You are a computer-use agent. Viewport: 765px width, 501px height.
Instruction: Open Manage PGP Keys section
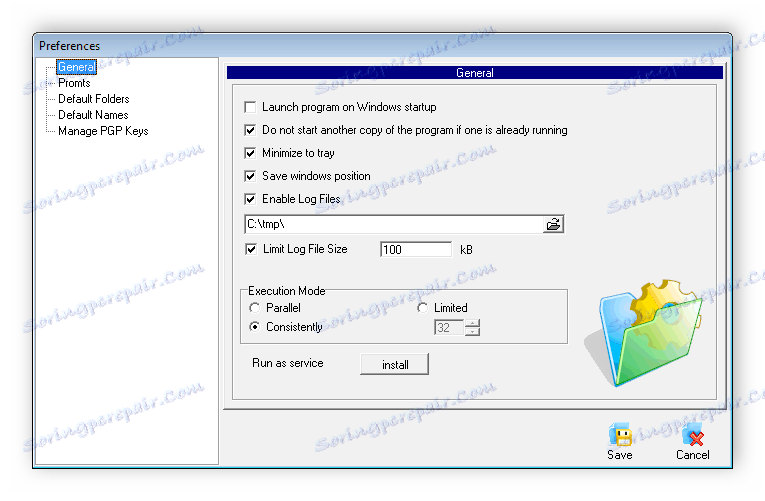point(103,131)
